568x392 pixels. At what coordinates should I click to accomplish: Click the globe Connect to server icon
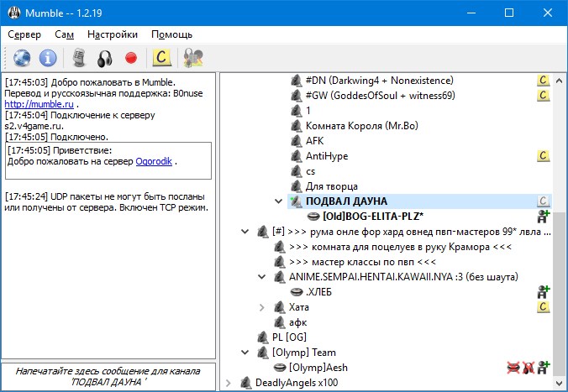(x=22, y=57)
